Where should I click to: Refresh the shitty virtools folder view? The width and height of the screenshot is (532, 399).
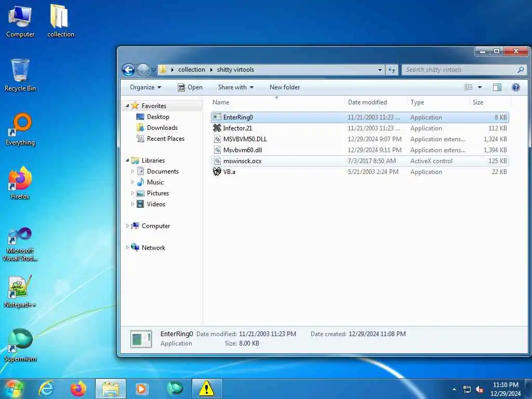[392, 70]
